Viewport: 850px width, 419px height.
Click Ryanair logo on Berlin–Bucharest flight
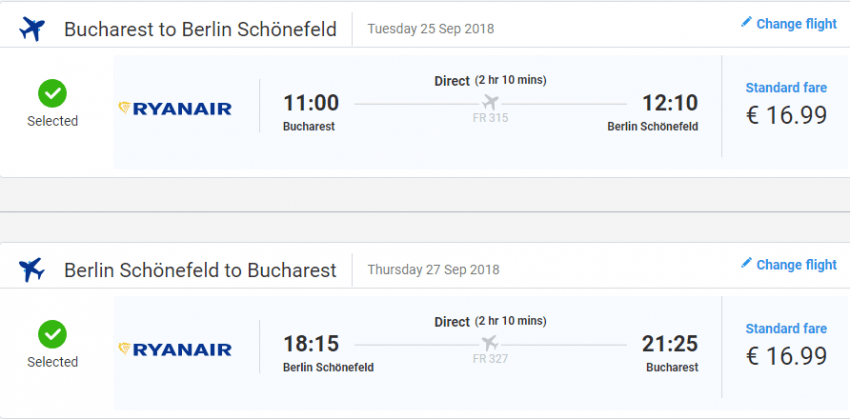coord(175,349)
